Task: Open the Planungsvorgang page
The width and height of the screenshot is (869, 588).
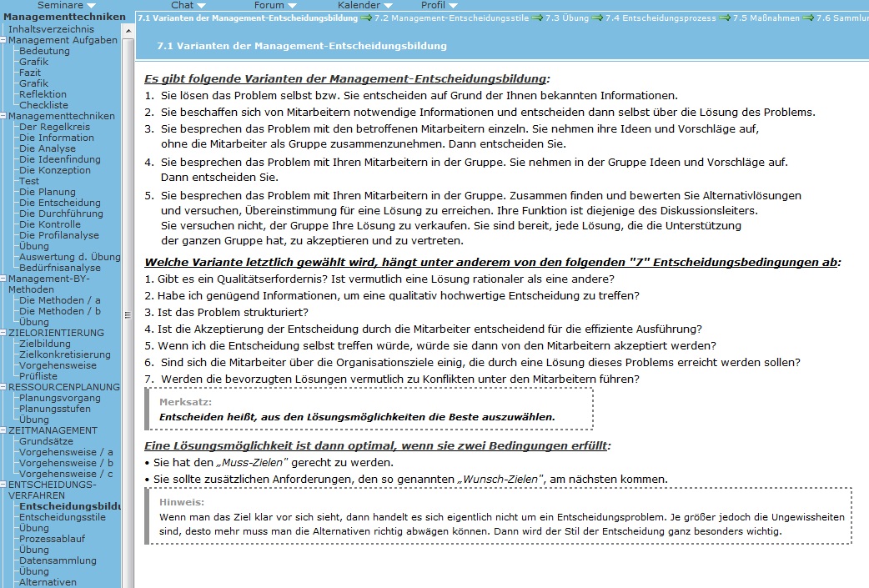Action: click(60, 398)
